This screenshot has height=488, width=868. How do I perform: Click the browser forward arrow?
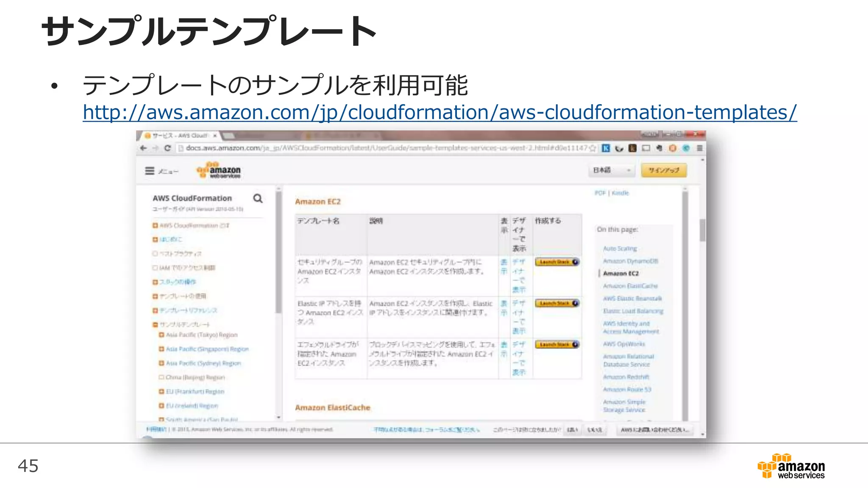tap(155, 148)
